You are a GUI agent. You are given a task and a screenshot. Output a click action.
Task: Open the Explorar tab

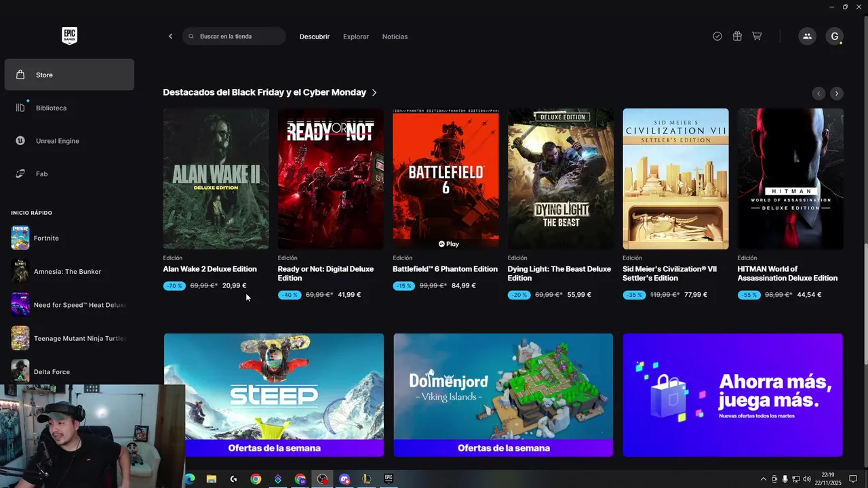(x=356, y=37)
